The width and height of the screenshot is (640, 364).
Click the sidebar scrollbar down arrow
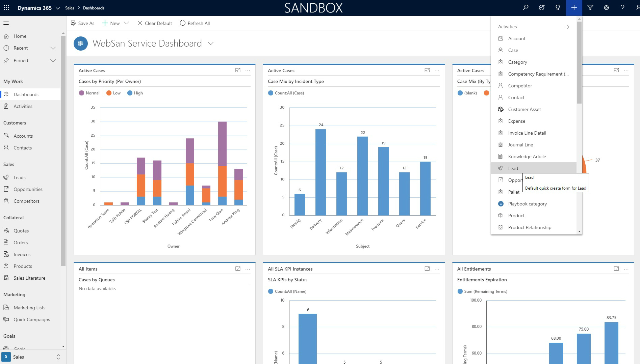pyautogui.click(x=63, y=346)
